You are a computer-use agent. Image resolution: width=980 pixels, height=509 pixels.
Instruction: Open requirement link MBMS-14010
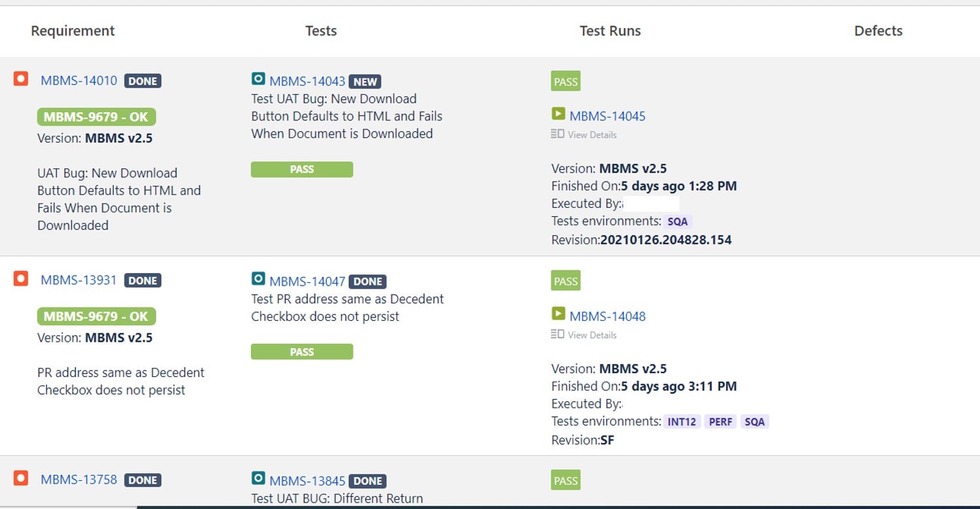[x=79, y=80]
